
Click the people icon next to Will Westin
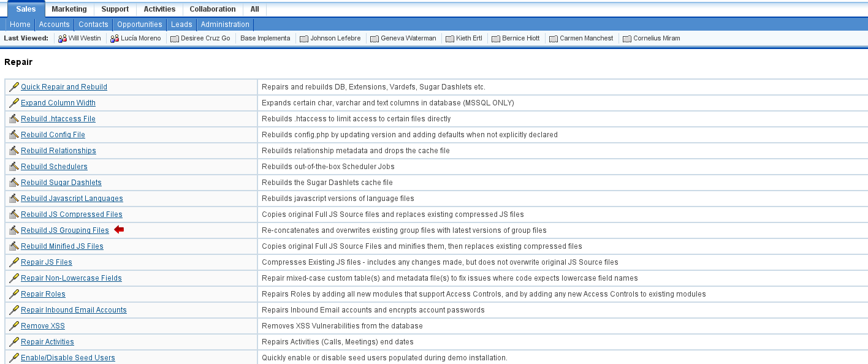[x=62, y=39]
